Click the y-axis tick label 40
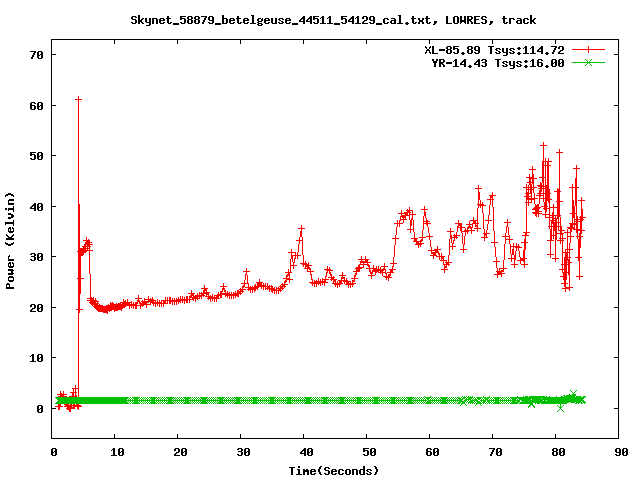 pyautogui.click(x=36, y=207)
